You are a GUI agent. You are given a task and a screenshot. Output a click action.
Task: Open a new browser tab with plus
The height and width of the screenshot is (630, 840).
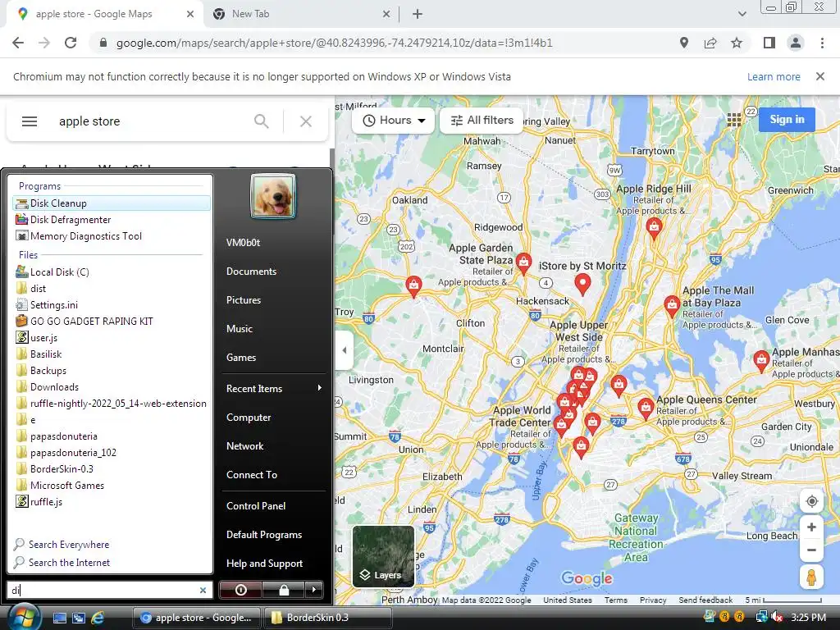coord(418,14)
